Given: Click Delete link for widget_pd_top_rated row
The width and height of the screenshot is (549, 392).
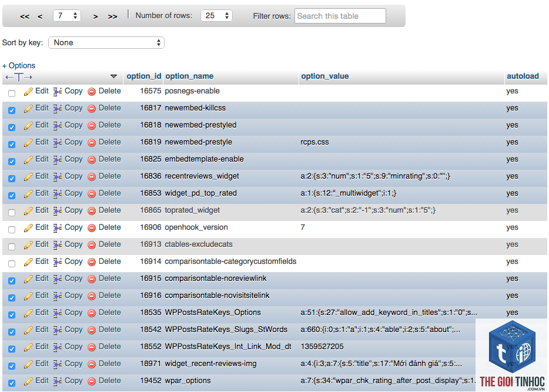Looking at the screenshot, I should pos(109,193).
